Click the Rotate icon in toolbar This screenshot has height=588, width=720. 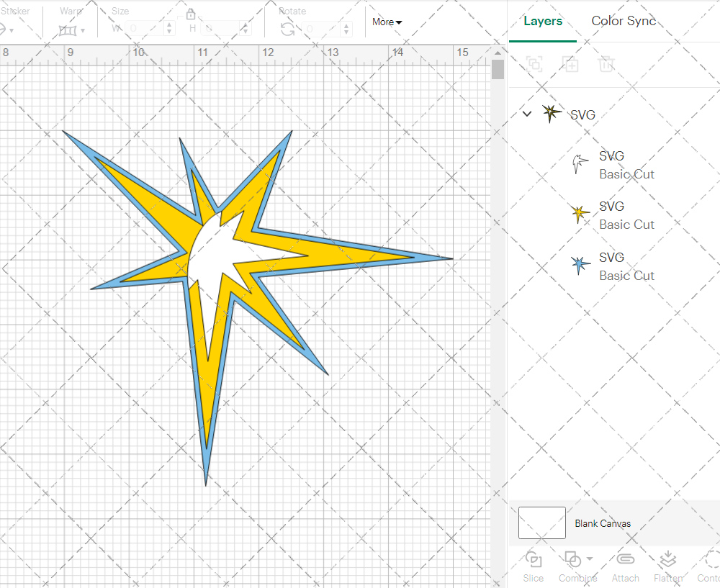click(287, 30)
